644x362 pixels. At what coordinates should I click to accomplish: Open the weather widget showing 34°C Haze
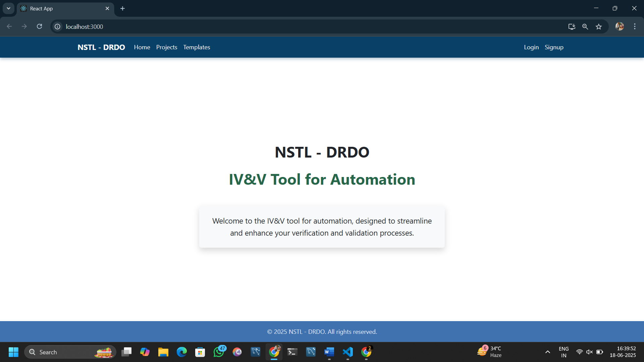[x=490, y=352]
